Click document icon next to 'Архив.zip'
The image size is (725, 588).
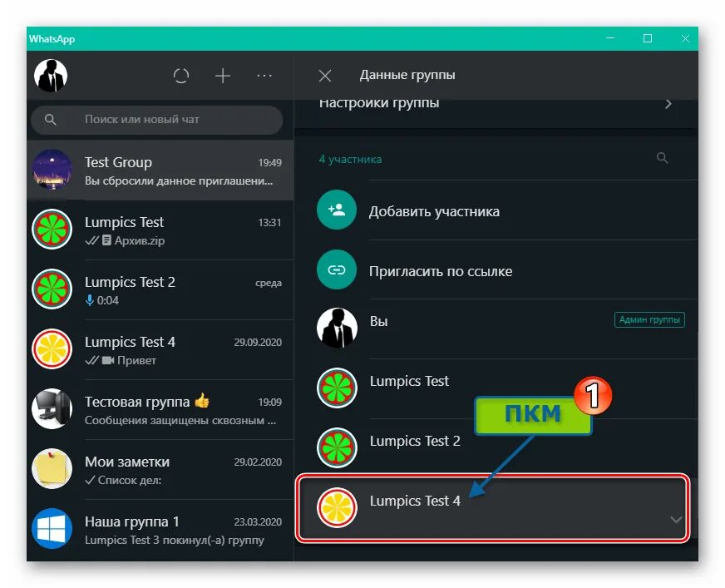click(x=106, y=240)
